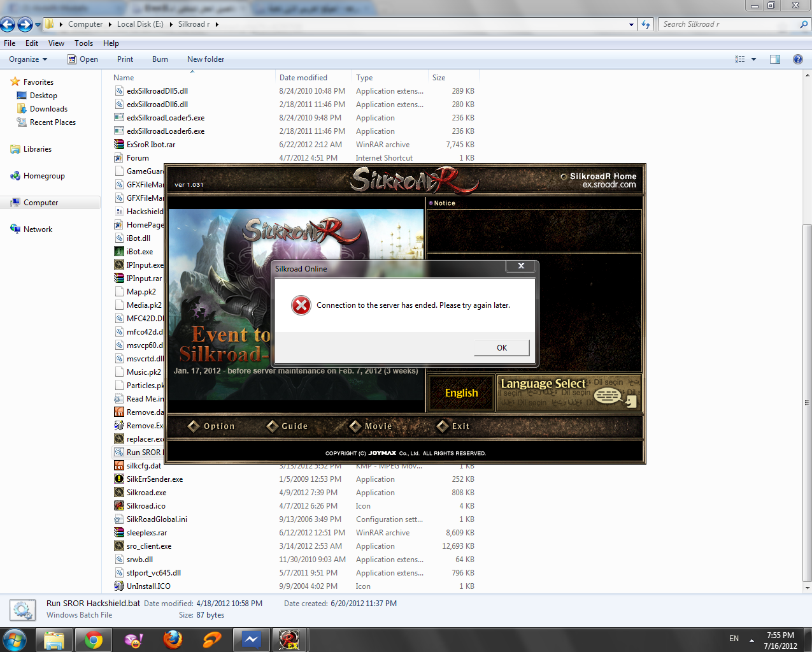Open the Edit menu
This screenshot has width=812, height=652.
pos(32,43)
